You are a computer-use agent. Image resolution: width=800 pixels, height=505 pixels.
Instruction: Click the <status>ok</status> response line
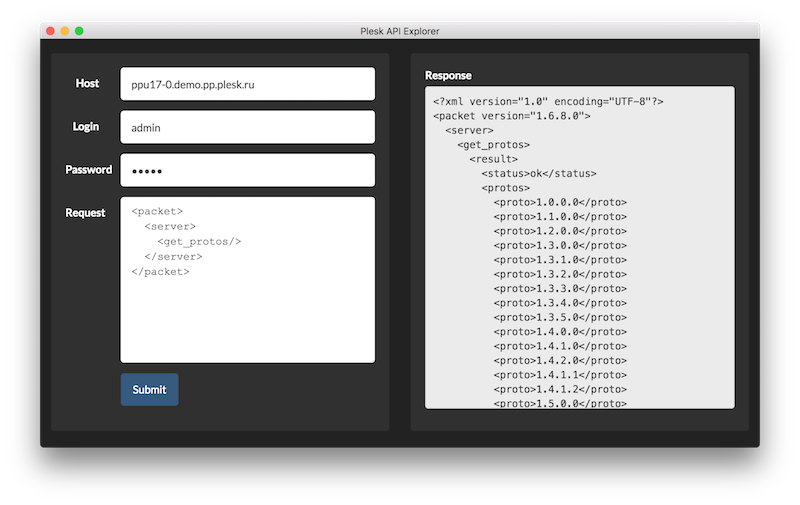(539, 173)
